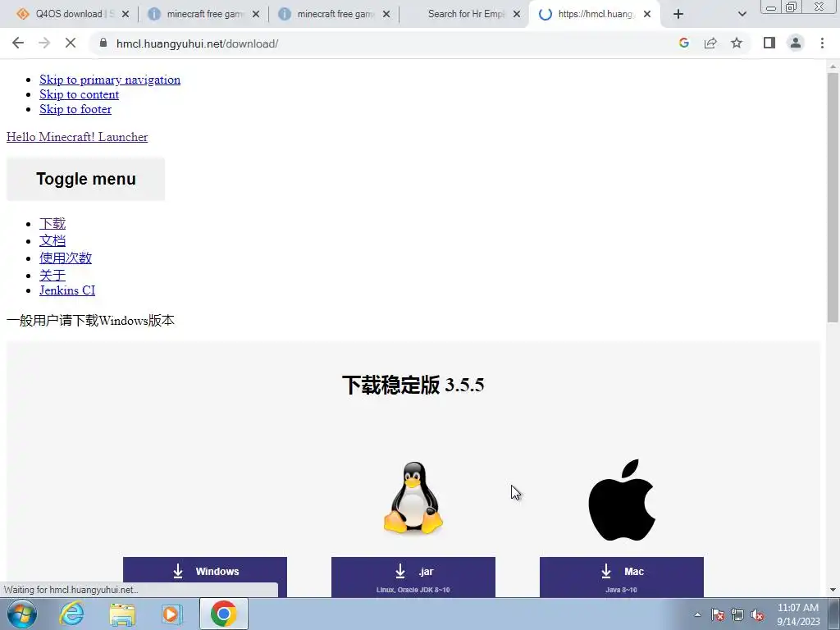Open the 下载 link
Screen dimensions: 840x630
pyautogui.click(x=52, y=223)
